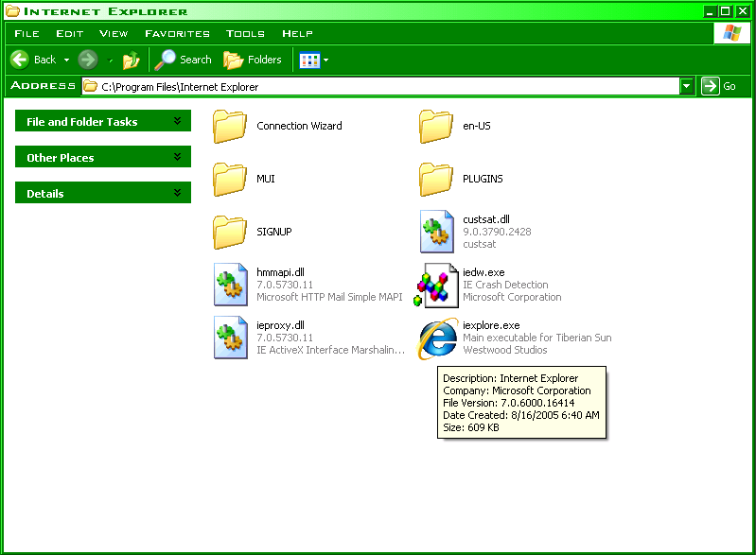Open the File menu

click(27, 34)
